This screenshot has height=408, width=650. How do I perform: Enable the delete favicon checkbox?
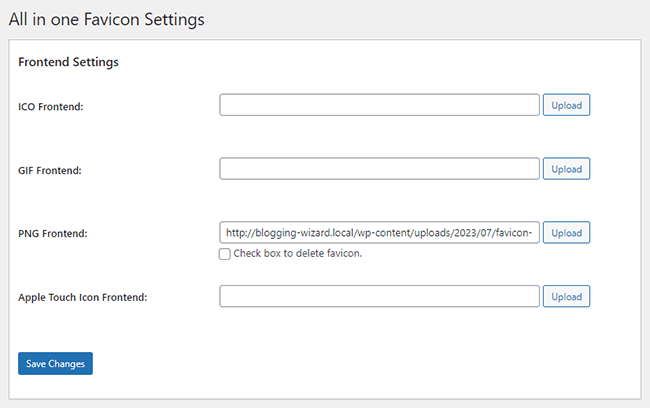click(224, 254)
